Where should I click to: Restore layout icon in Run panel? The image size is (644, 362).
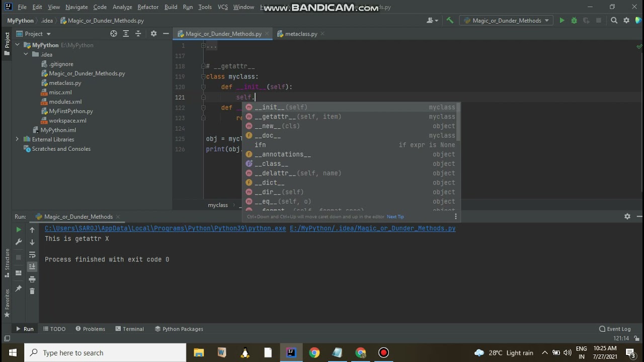(x=19, y=273)
